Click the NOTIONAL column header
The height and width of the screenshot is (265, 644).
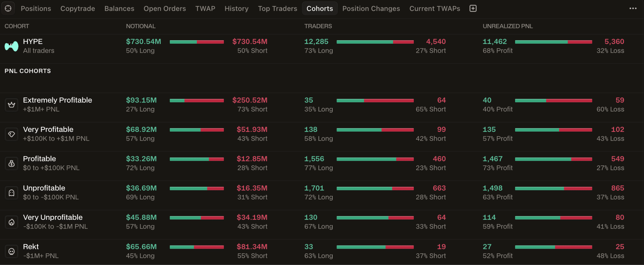click(141, 26)
